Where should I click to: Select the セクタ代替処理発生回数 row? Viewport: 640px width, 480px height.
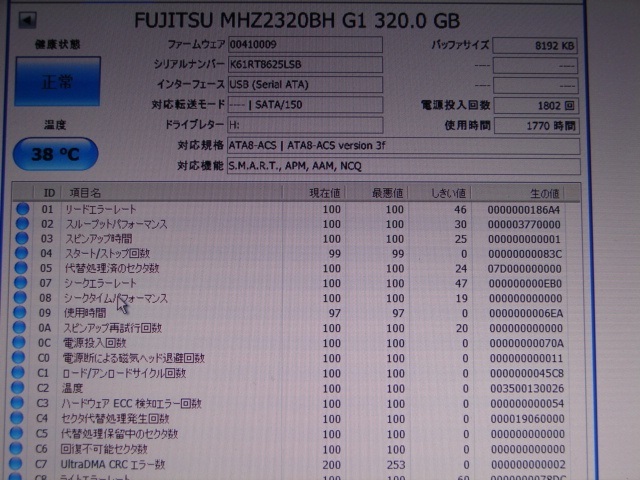(x=296, y=418)
